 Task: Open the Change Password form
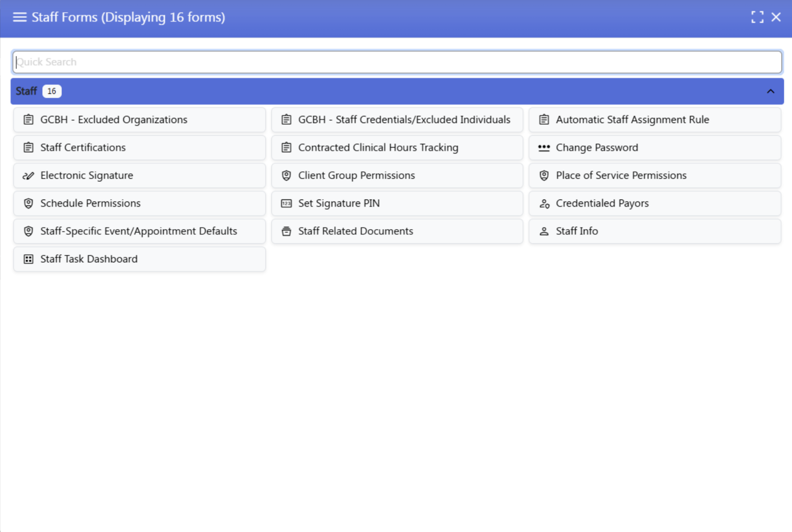click(x=655, y=147)
